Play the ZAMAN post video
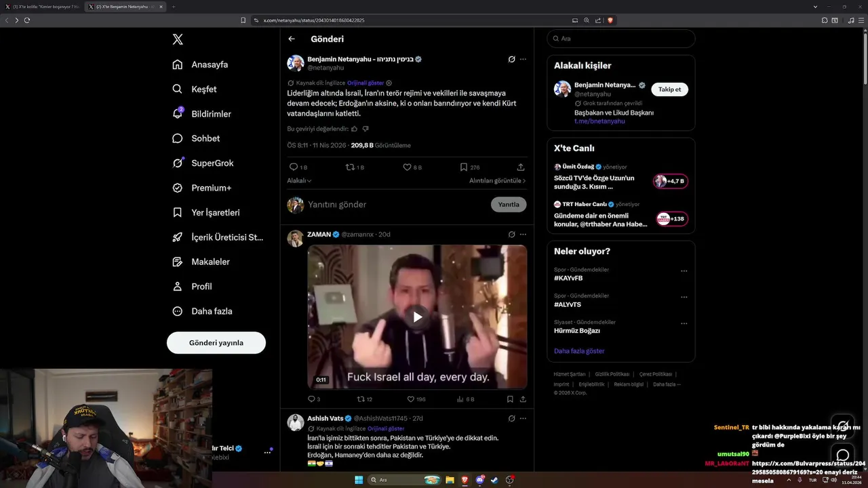Image resolution: width=868 pixels, height=488 pixels. 418,317
